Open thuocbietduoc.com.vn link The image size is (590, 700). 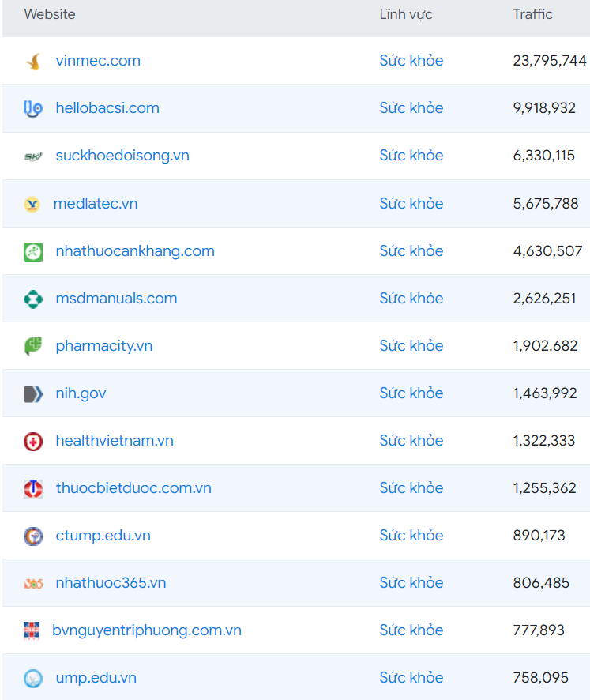pos(133,488)
